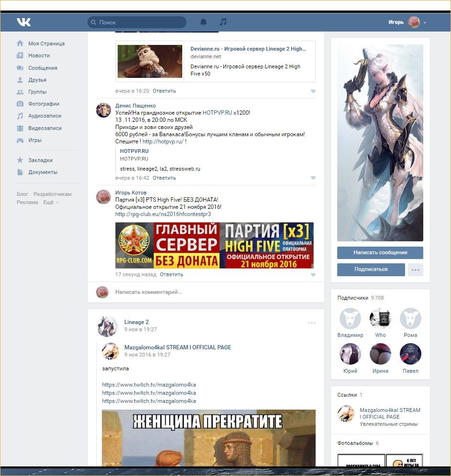Viewport: 451px width, 476px height.
Task: Open the Женщина прекратите meme image
Action: pos(209,438)
